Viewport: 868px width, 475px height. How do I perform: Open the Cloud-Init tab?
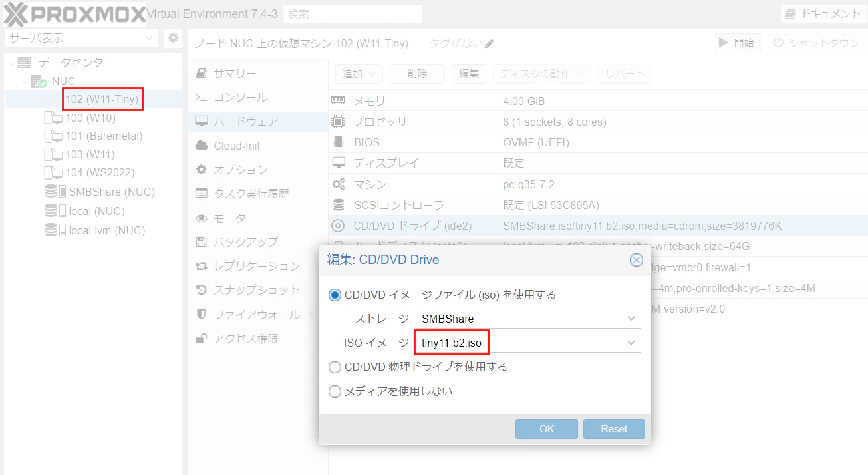click(x=258, y=146)
